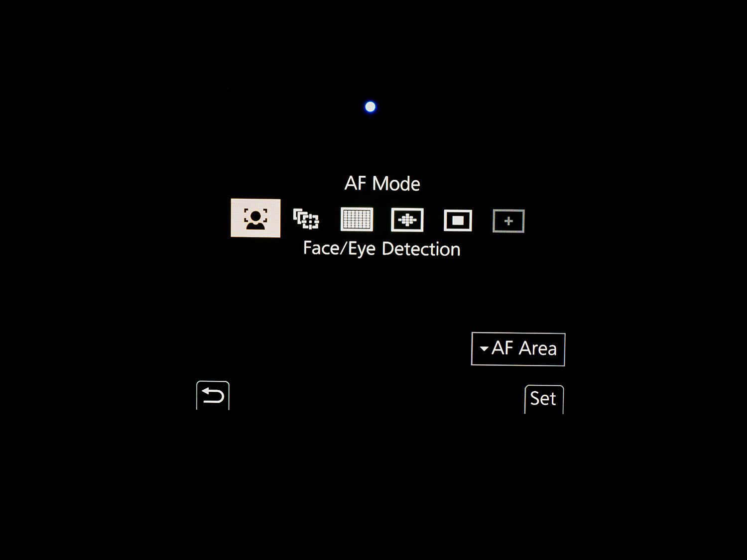Select the Face/Eye Detection AF mode icon
The height and width of the screenshot is (560, 747).
click(255, 218)
